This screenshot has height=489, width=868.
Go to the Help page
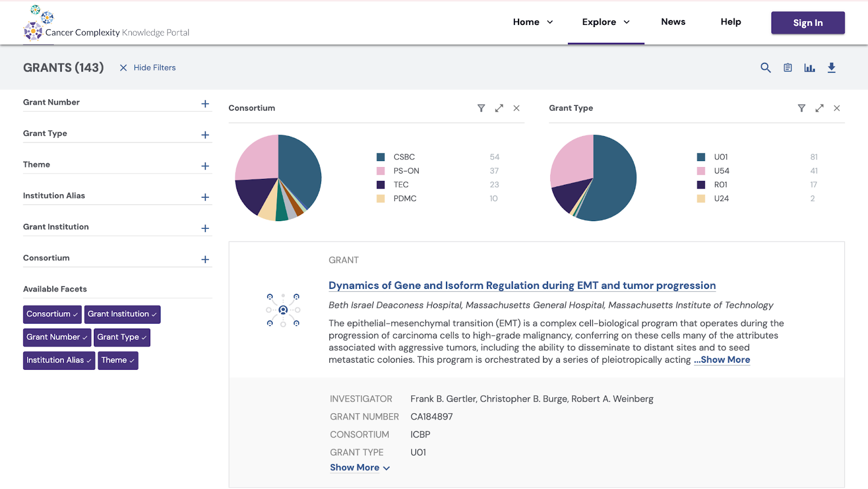tap(730, 22)
